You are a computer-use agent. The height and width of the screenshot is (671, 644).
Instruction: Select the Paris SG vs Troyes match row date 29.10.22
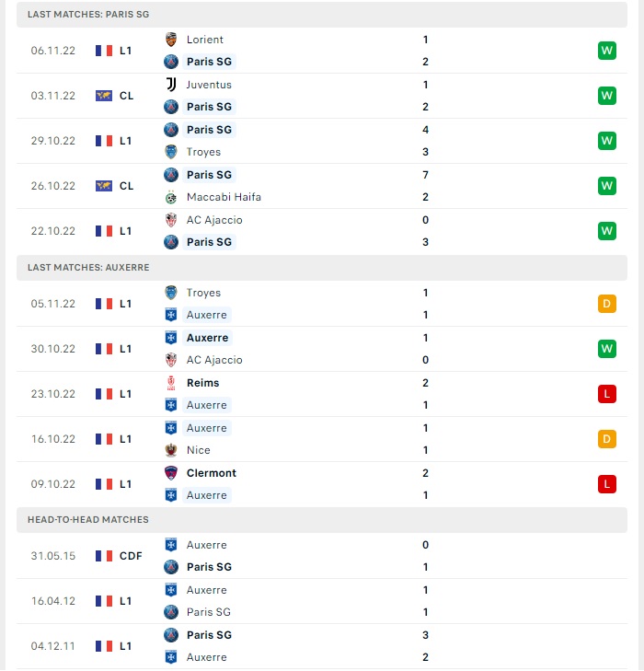click(53, 141)
